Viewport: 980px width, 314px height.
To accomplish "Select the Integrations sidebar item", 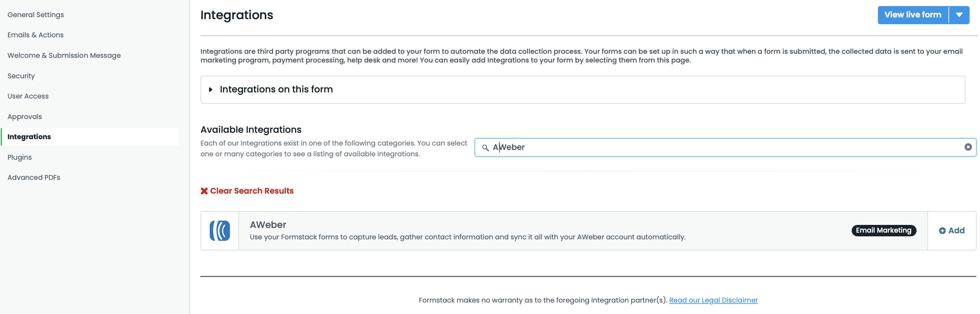I will [x=29, y=137].
